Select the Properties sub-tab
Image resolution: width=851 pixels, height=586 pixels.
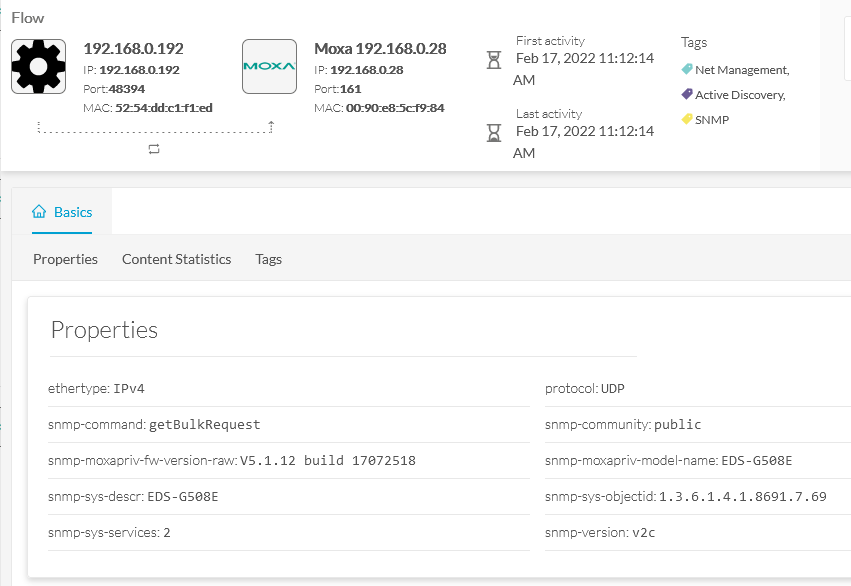click(x=65, y=259)
